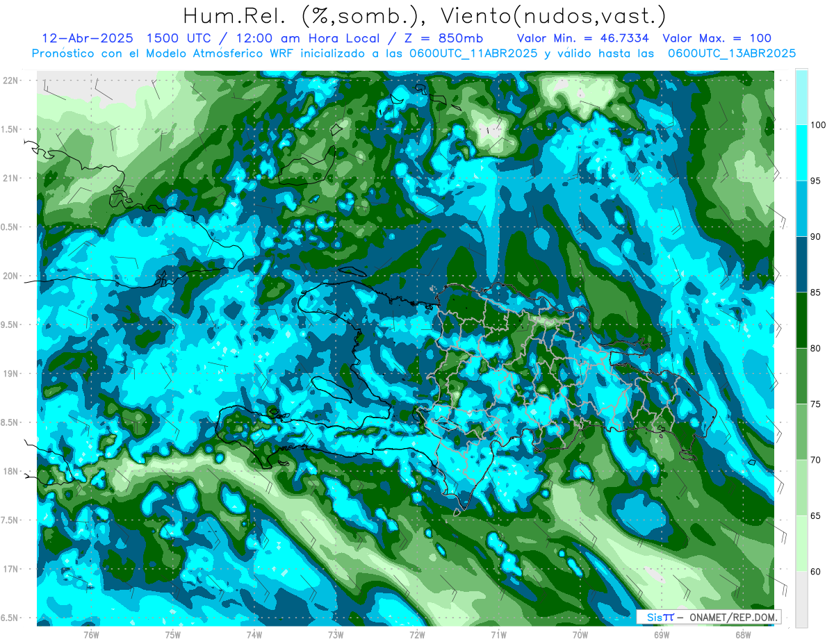Click the grey below-60 colorbar segment
Viewport: 834px width, 644px height.
coord(801,599)
